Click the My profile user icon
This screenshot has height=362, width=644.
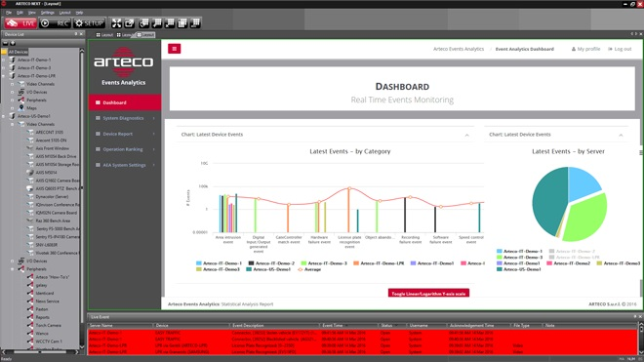(x=574, y=49)
